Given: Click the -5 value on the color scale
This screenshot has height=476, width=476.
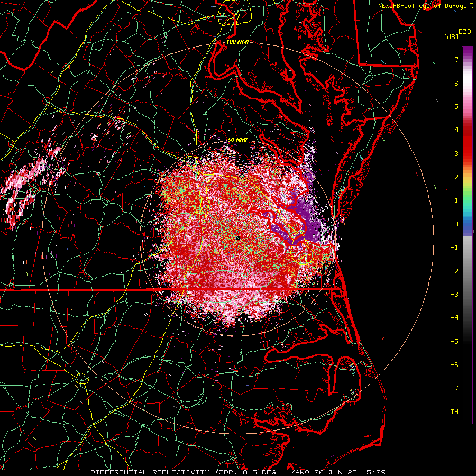Looking at the screenshot, I should point(454,342).
